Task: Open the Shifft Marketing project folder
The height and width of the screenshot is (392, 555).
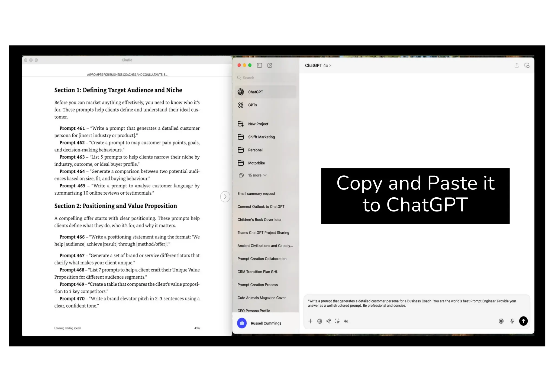Action: 266,137
